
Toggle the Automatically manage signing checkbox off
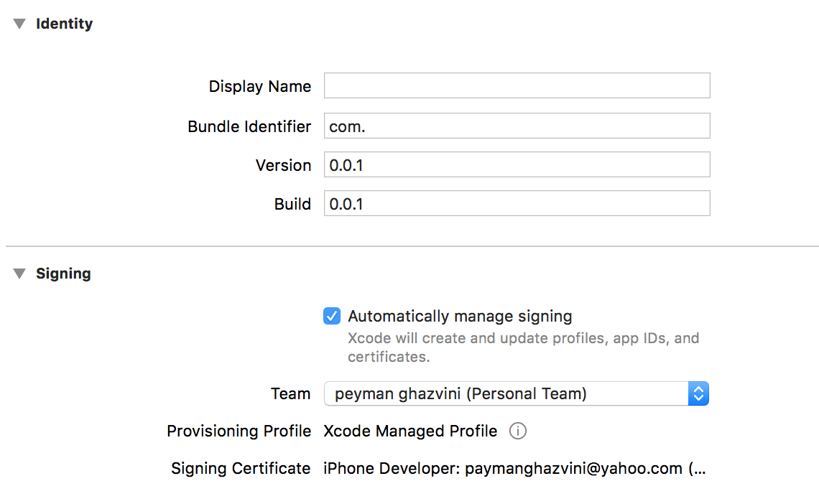pyautogui.click(x=332, y=316)
